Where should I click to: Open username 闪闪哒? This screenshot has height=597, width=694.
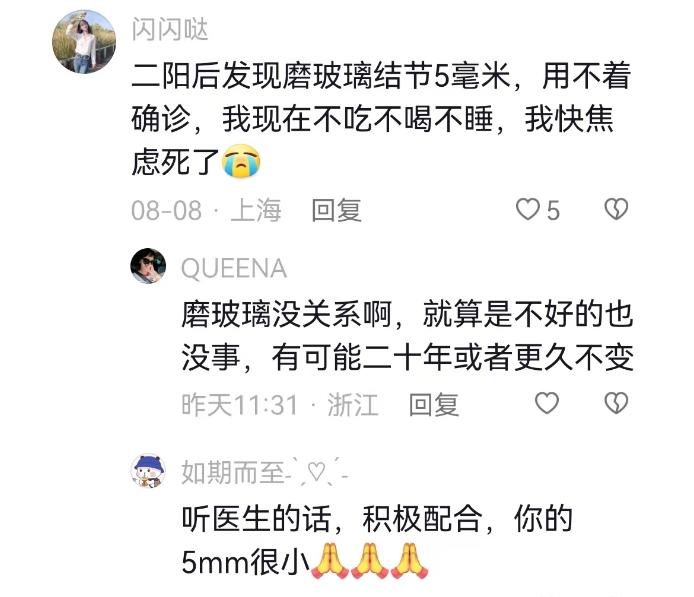[170, 30]
